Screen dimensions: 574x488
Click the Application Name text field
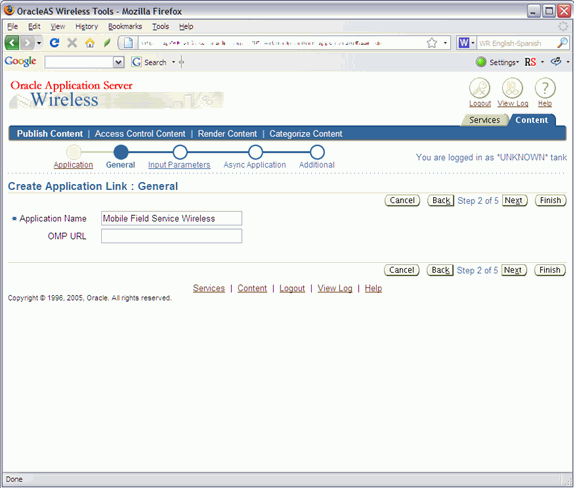point(171,218)
